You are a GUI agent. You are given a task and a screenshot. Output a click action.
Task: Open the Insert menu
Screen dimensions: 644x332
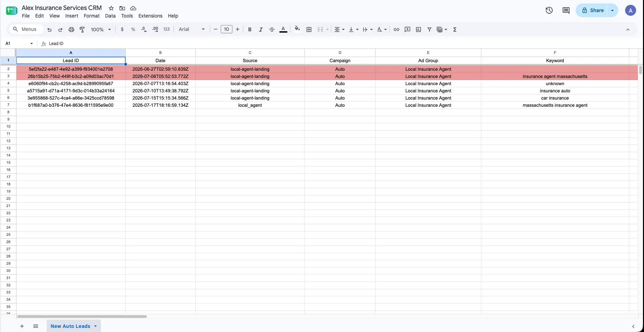[72, 16]
